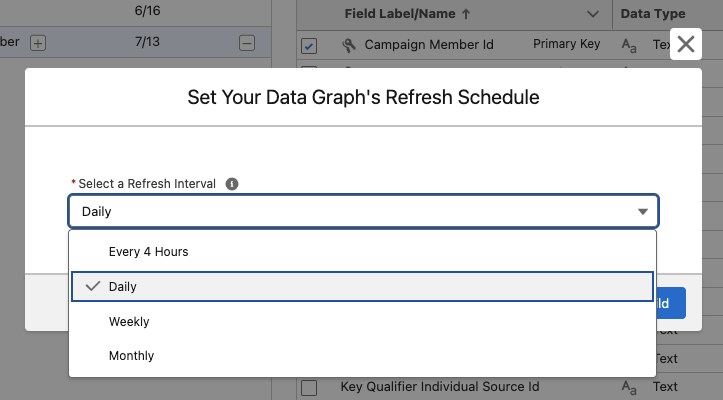Click the minus icon in the 7/13 row
Screen dimensions: 723x400
coord(247,43)
